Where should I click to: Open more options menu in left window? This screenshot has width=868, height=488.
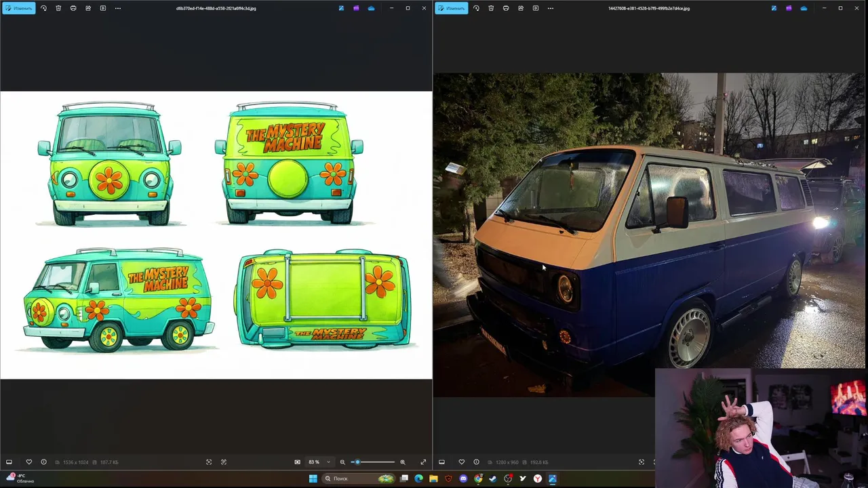[118, 8]
